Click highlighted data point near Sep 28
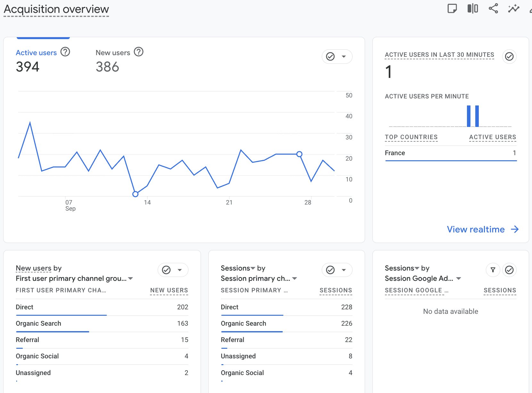The width and height of the screenshot is (532, 393). (x=299, y=154)
